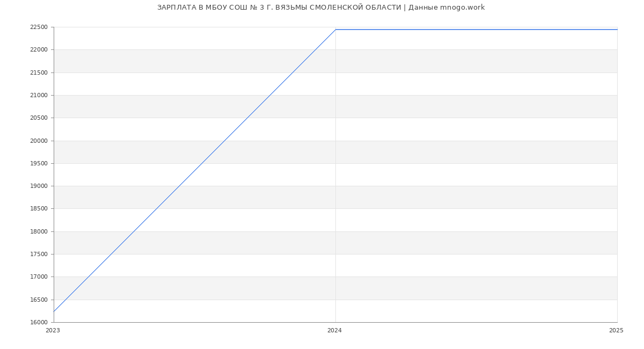Click the 19500 y-axis label
This screenshot has width=644, height=349.
point(39,164)
